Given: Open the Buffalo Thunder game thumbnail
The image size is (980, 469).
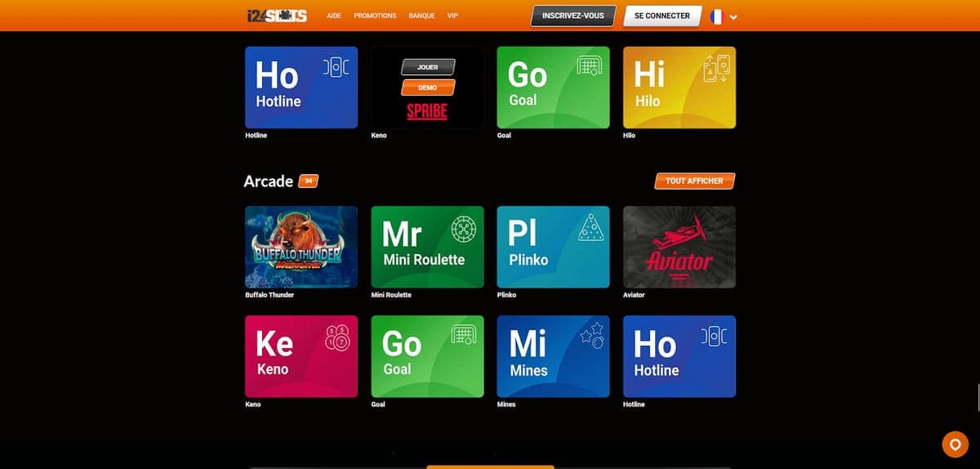Looking at the screenshot, I should click(301, 247).
